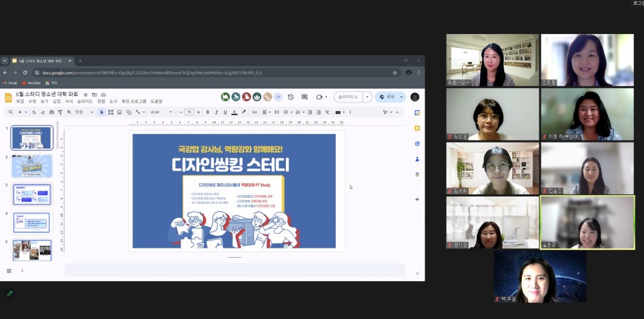Select the text box tool
The height and width of the screenshot is (319, 644).
[x=111, y=112]
